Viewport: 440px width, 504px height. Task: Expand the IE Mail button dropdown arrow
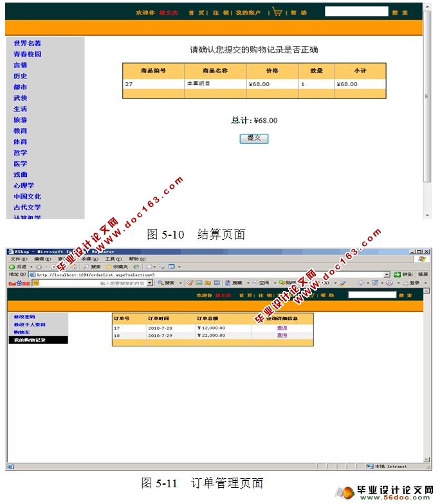tap(154, 267)
